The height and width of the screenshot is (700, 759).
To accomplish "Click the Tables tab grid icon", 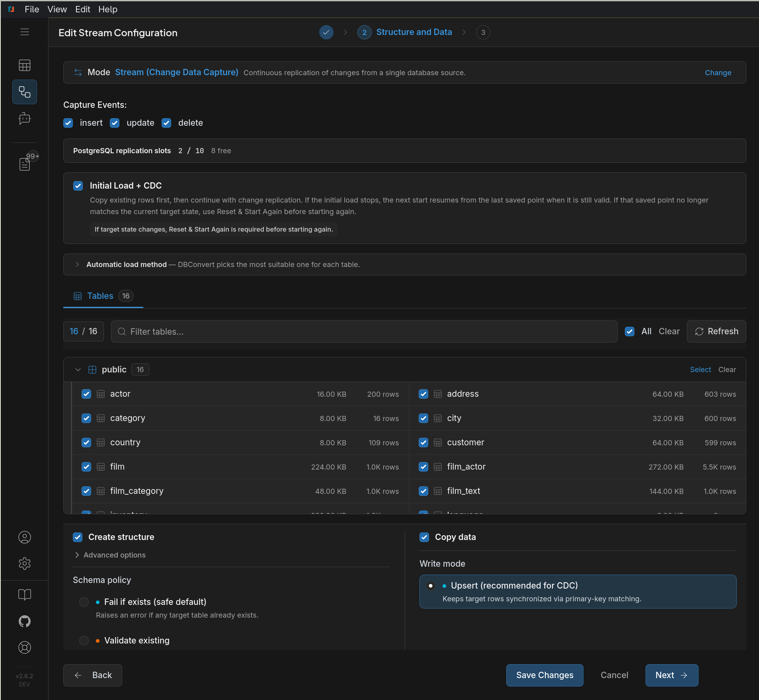I will tap(78, 296).
